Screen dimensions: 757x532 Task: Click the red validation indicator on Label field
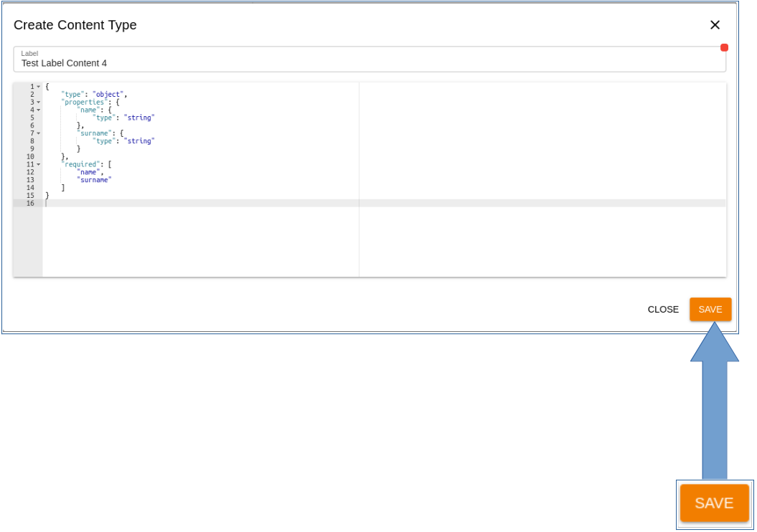point(724,47)
